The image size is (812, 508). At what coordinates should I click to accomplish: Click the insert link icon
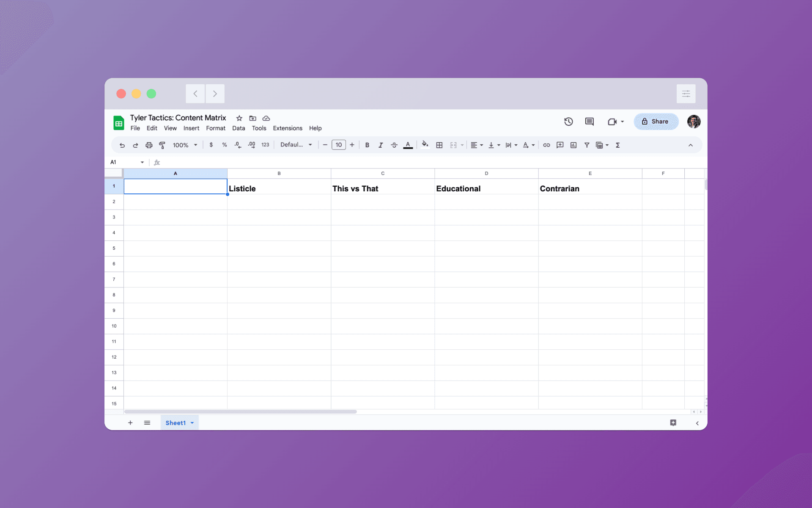[x=546, y=145]
